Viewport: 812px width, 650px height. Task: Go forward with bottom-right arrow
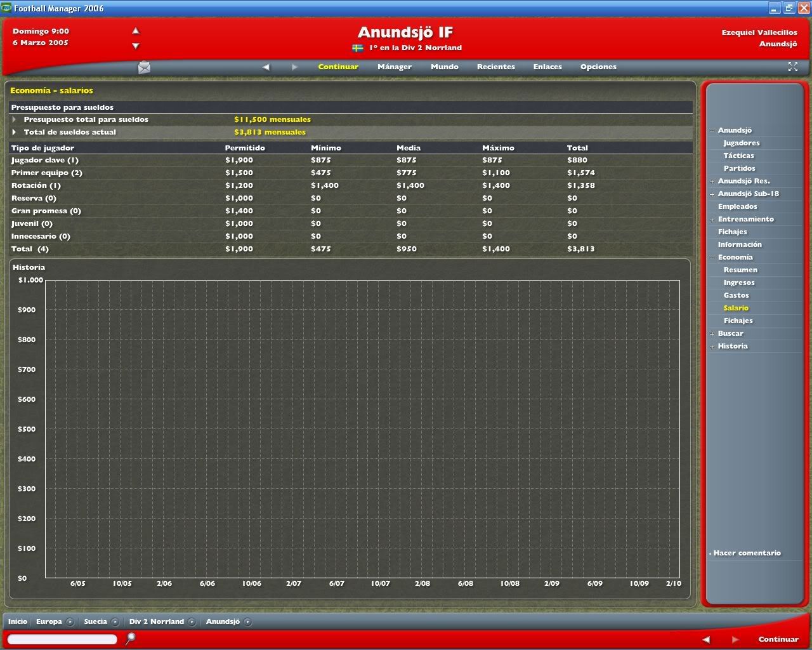point(735,639)
